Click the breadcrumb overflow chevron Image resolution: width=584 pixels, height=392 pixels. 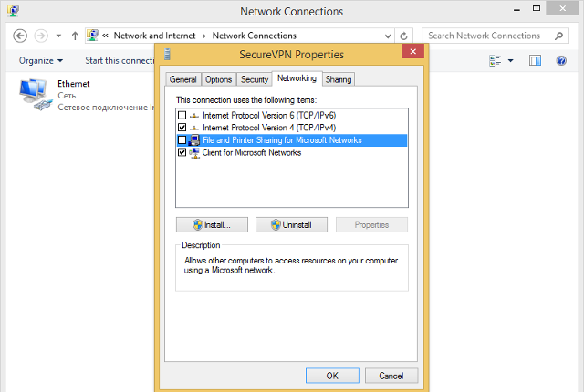[106, 36]
